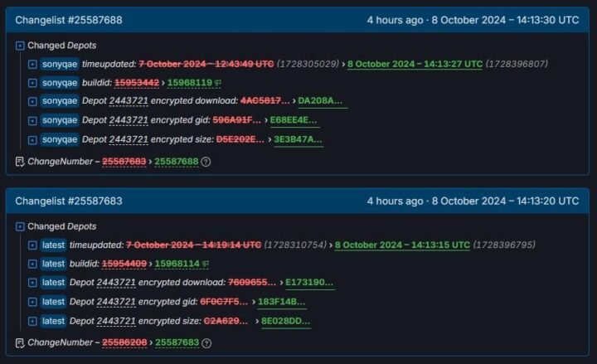Click history icon before ChangeNumber 25586208 › 25587683
Viewport: 597px width, 364px height.
click(20, 343)
